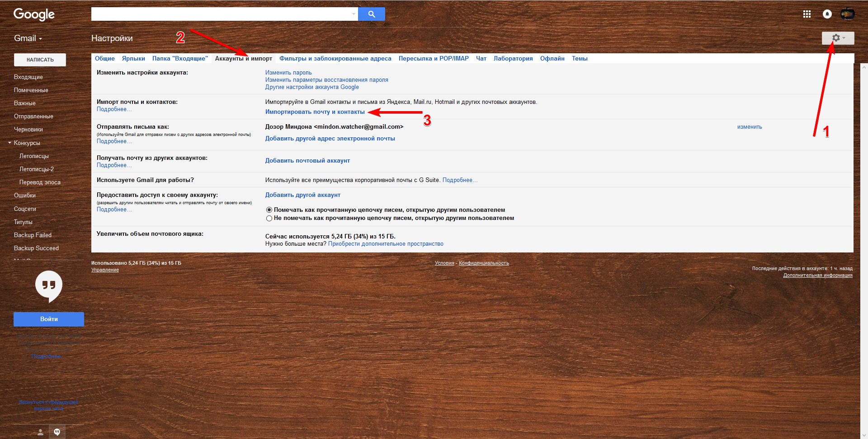Click the large Hangouts quote bubble
Image resolution: width=868 pixels, height=439 pixels.
pos(49,286)
